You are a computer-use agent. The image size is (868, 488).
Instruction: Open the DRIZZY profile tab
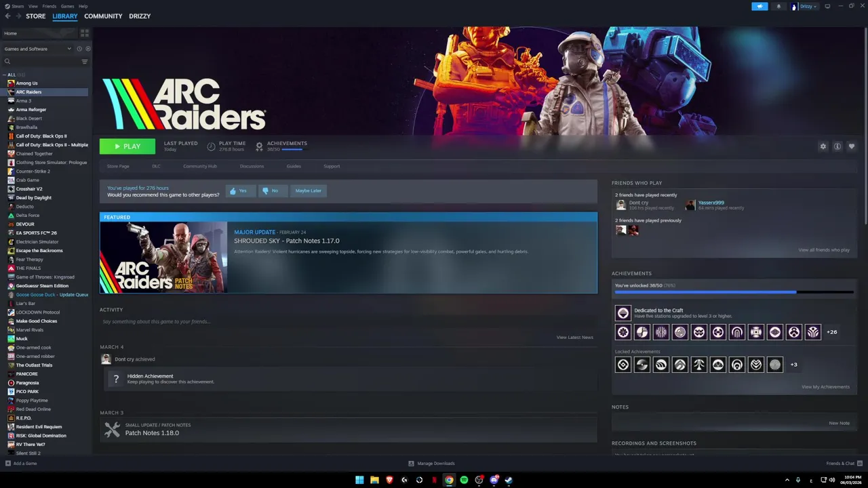(140, 16)
